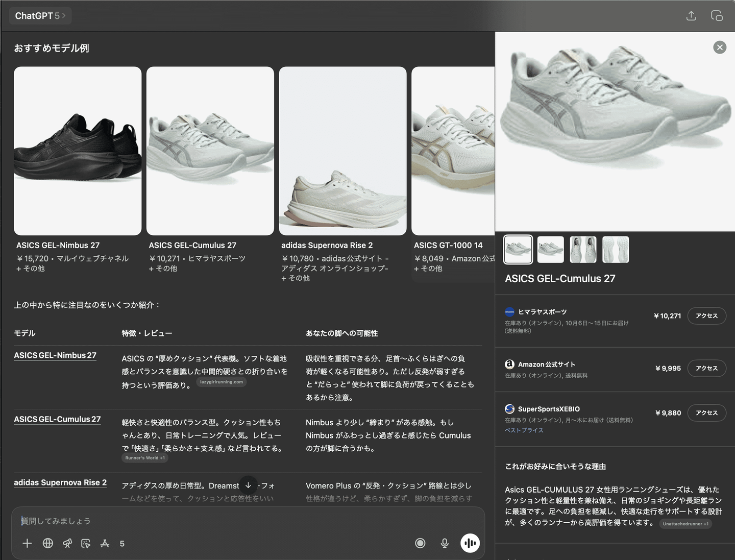Click the これがお好みに合いそうな理由 heading

(x=555, y=467)
